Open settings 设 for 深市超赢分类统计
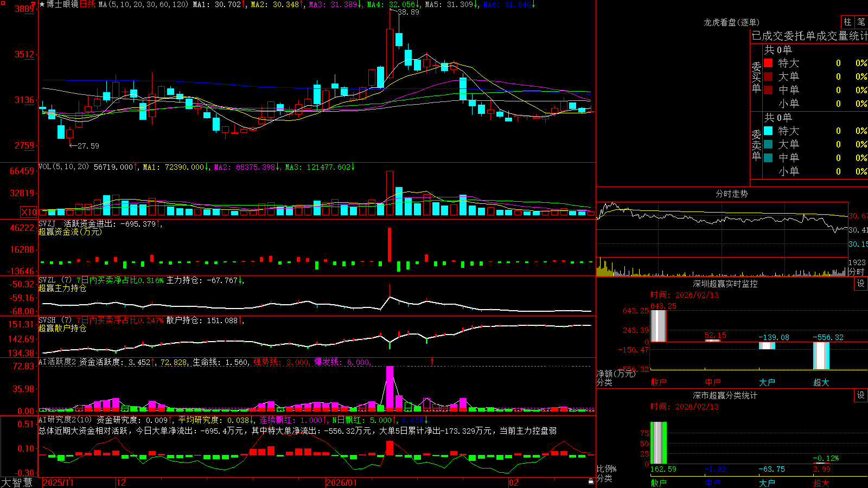 tap(860, 395)
